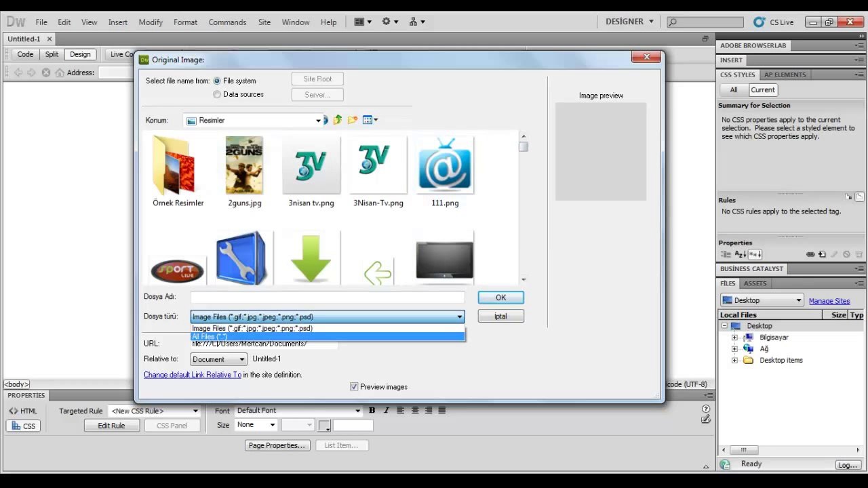
Task: Select the television monitor thumbnail
Action: coord(445,260)
